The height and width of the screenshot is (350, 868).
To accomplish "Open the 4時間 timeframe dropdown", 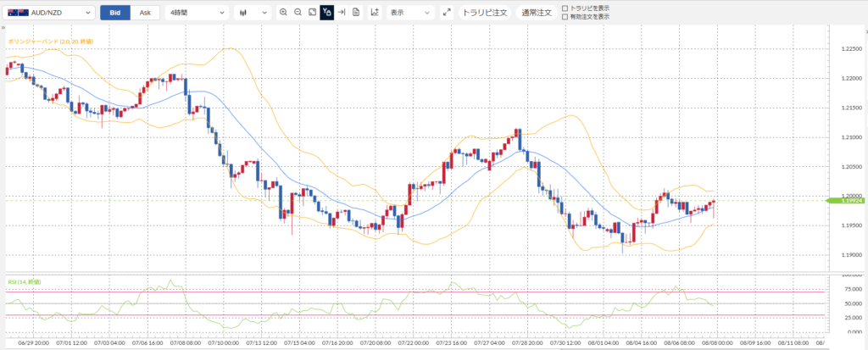I will pos(197,12).
